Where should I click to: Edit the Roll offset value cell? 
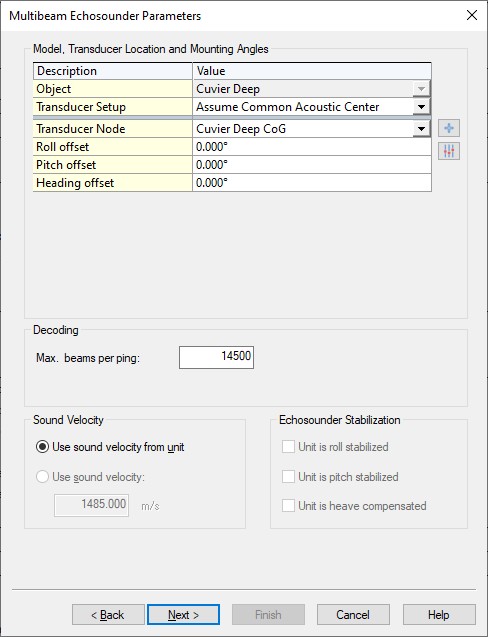[312, 147]
